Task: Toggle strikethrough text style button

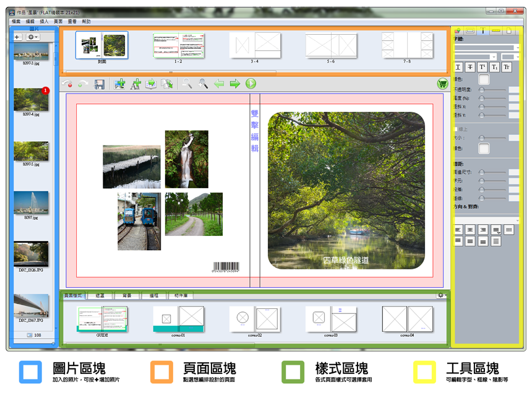Action: (x=470, y=67)
